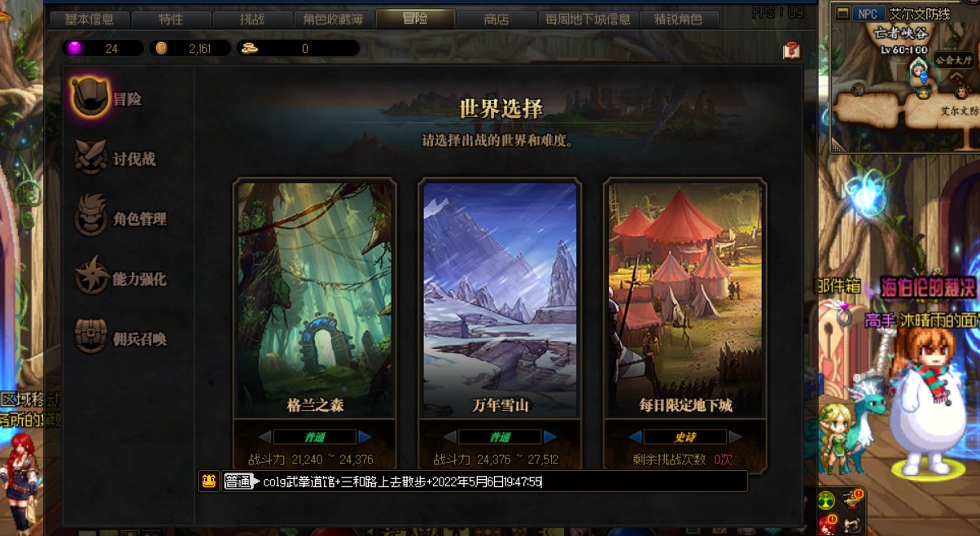The width and height of the screenshot is (980, 536).
Task: Open 能力强化 ability enhancement icon
Action: click(x=91, y=277)
